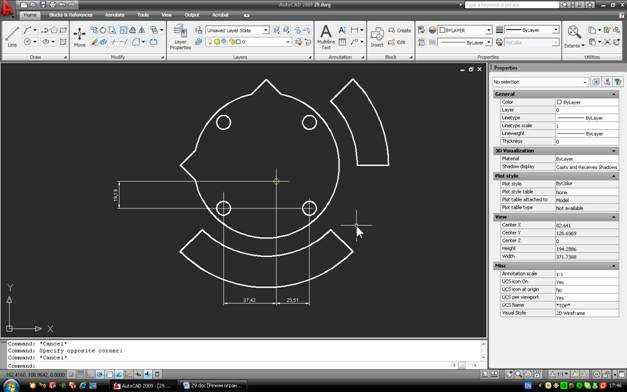
Task: Switch to AutoCAD 2009 taskbar button
Action: [x=142, y=386]
